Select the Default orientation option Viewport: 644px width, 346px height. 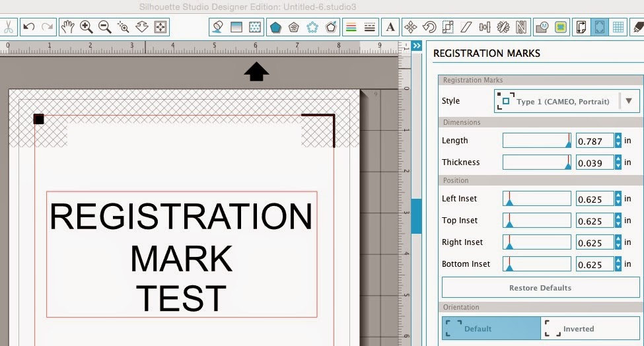click(x=491, y=328)
